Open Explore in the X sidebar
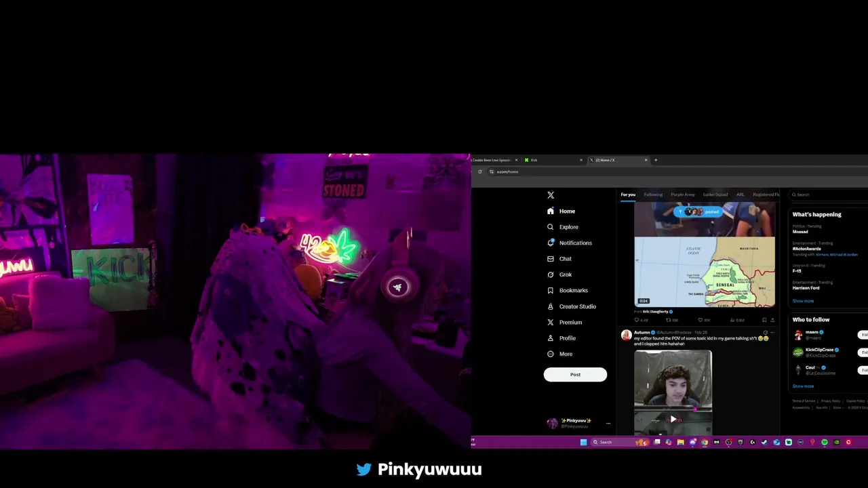The width and height of the screenshot is (868, 488). [562, 227]
